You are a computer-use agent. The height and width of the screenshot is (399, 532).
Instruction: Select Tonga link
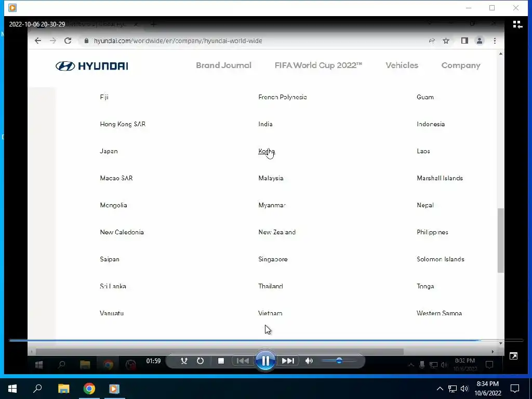(425, 286)
